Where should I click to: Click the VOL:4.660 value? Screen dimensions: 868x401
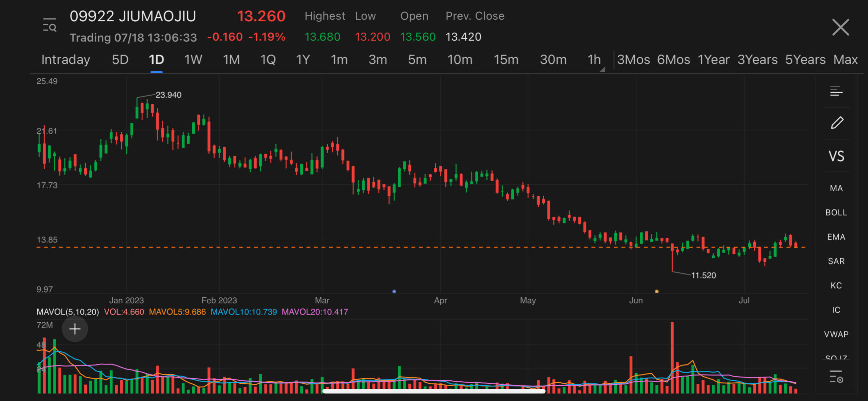(124, 312)
